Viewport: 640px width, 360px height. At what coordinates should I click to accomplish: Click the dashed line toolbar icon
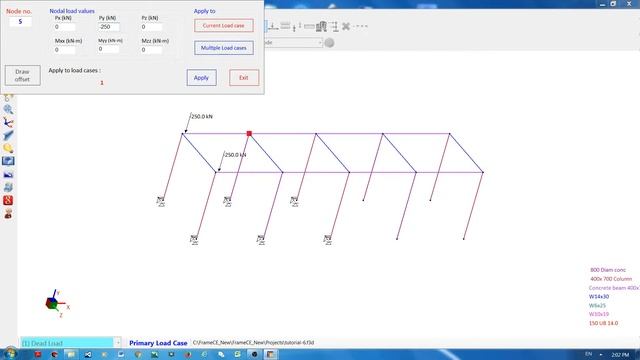coord(360,26)
